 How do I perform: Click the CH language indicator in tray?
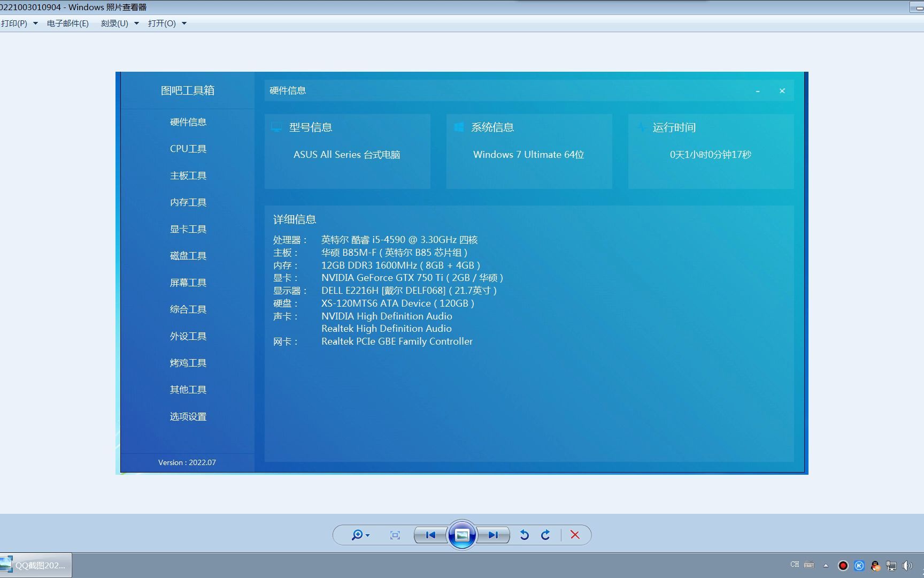tap(795, 565)
